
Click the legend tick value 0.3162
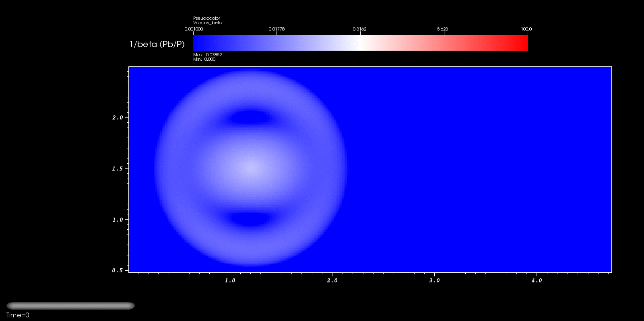359,29
